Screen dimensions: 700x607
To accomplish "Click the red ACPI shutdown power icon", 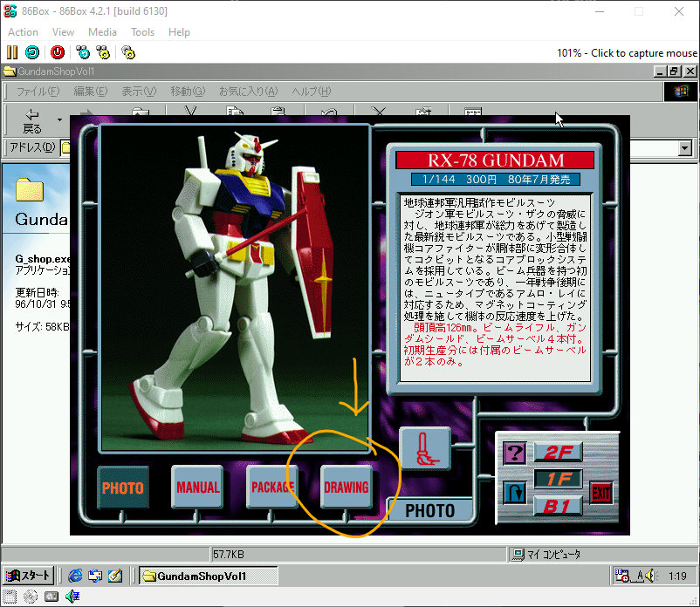I will tap(58, 52).
